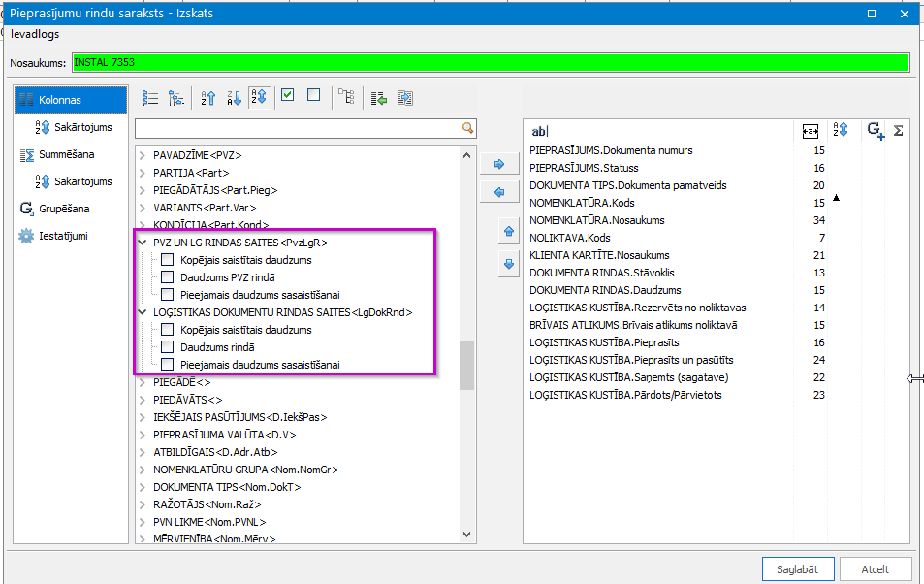Expand PIEGĀDĀTĀJS<Part.Pieg> node
This screenshot has width=924, height=584.
point(142,190)
